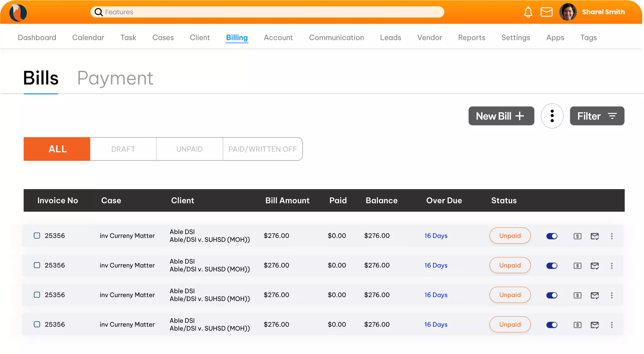Open the kebab menu of the first invoice row
The height and width of the screenshot is (354, 644).
click(612, 236)
